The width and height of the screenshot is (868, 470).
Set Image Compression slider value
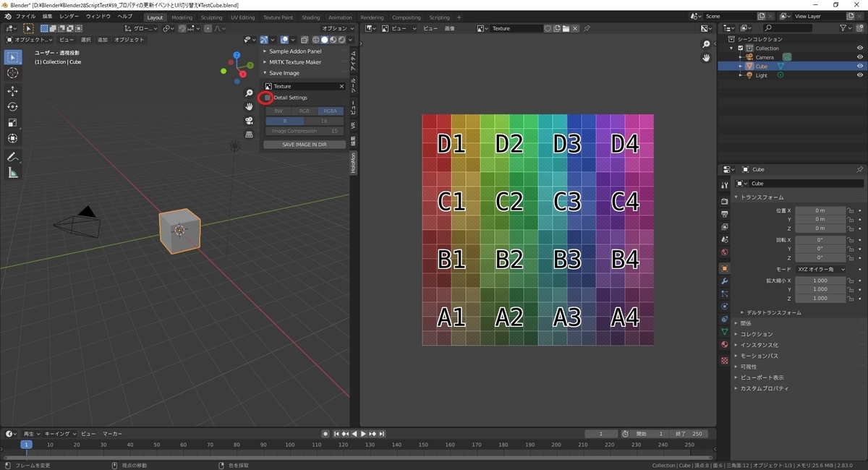[x=304, y=131]
